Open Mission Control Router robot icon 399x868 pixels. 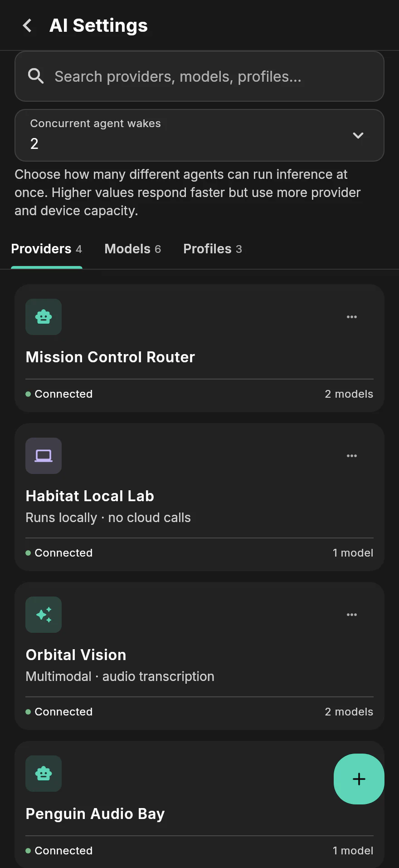tap(44, 317)
